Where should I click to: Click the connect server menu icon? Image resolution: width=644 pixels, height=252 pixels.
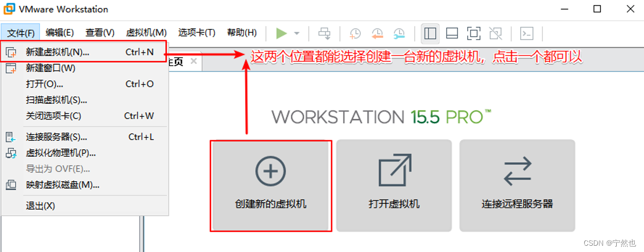pyautogui.click(x=10, y=137)
